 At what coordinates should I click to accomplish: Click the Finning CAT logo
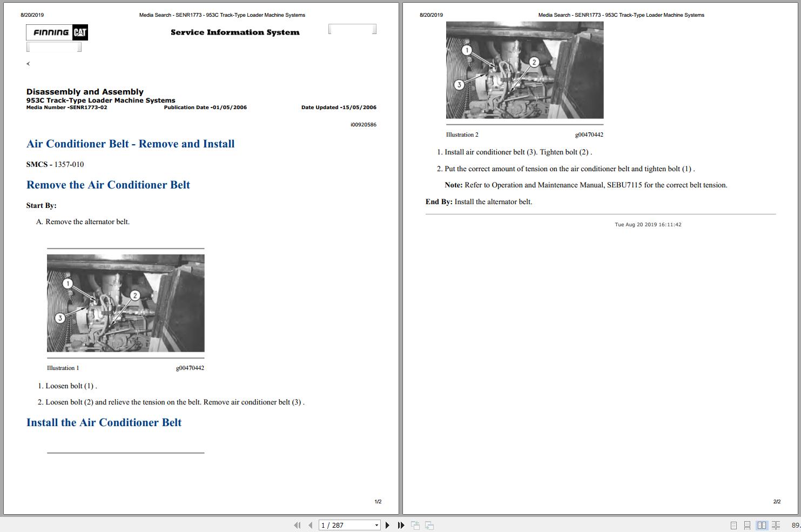tap(57, 32)
